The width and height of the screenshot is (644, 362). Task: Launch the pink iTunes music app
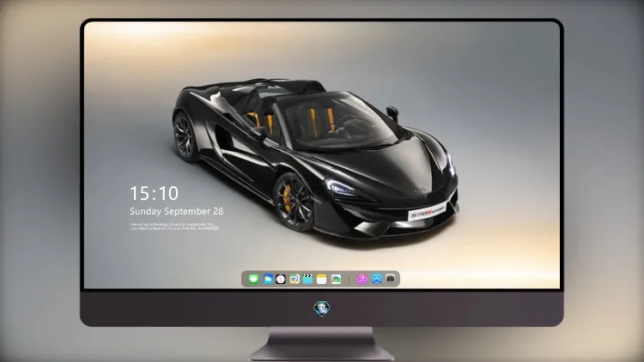pyautogui.click(x=361, y=279)
